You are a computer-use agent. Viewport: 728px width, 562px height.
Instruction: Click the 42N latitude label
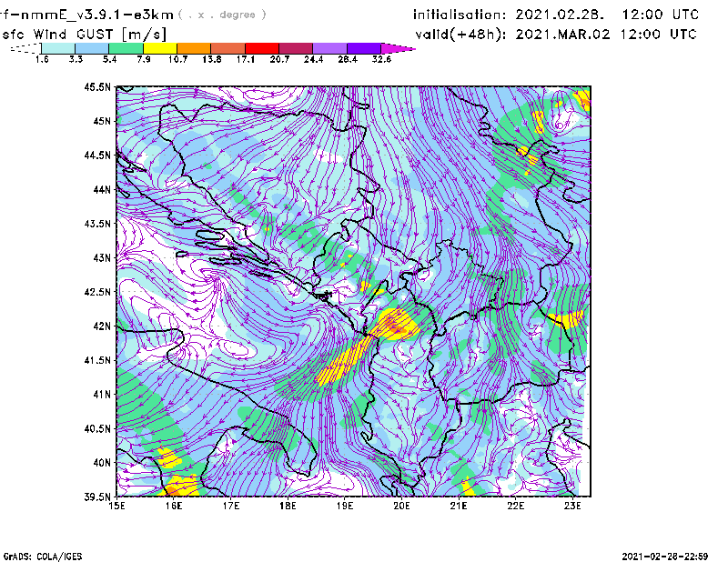(102, 326)
